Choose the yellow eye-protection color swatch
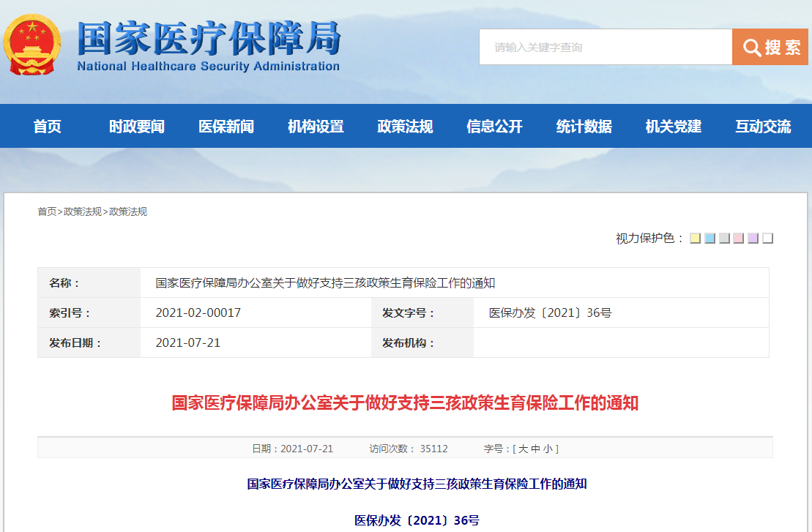This screenshot has width=812, height=532. 695,239
